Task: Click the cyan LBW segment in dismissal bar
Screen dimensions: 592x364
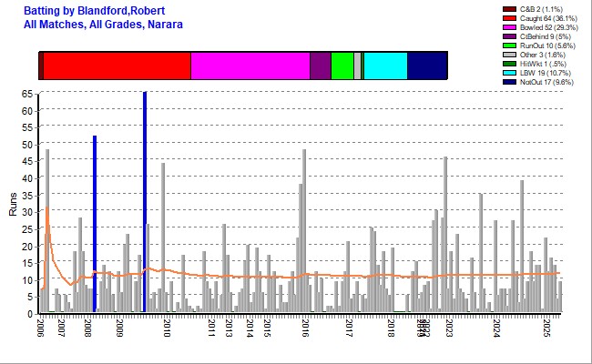Action: tap(385, 66)
